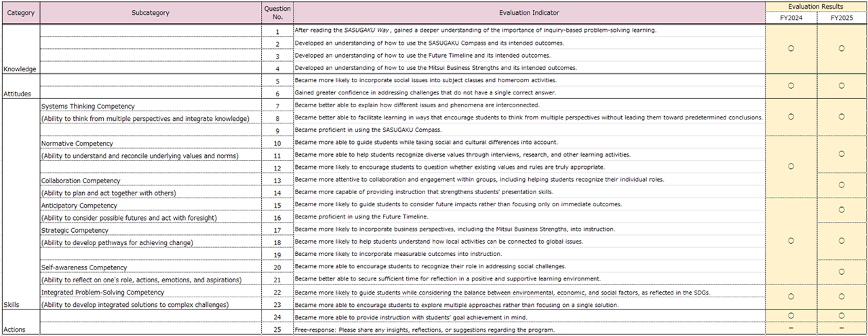Image resolution: width=868 pixels, height=336 pixels.
Task: Click '(Ability to consider possible futures and act with foresight)'
Action: point(129,218)
